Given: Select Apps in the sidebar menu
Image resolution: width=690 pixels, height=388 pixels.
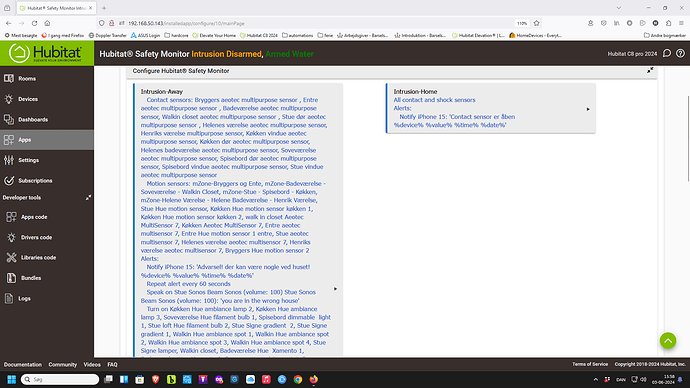Looking at the screenshot, I should (x=47, y=140).
